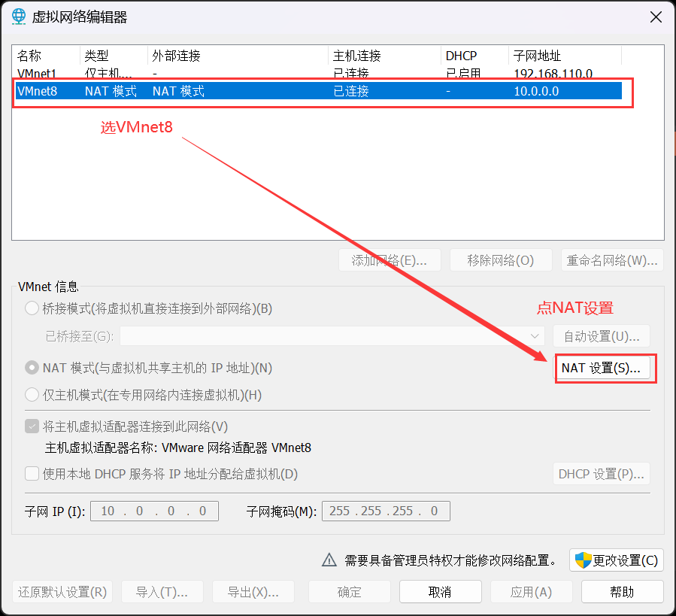676x616 pixels.
Task: Select the NAT 模式 radio button
Action: point(32,368)
